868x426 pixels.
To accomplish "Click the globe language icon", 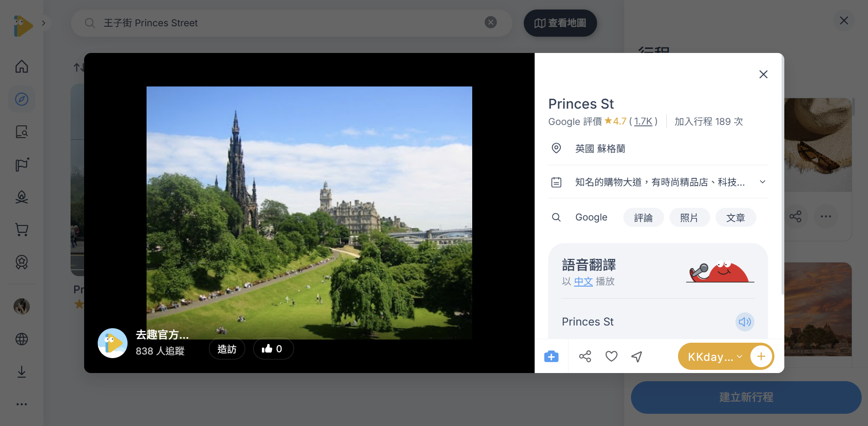I will 21,339.
